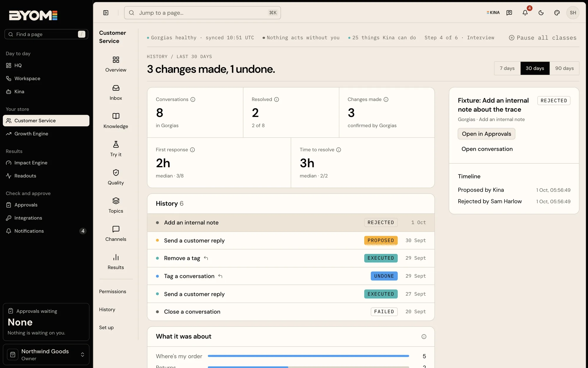Open Approvals in sidebar
The width and height of the screenshot is (588, 368).
click(46, 205)
